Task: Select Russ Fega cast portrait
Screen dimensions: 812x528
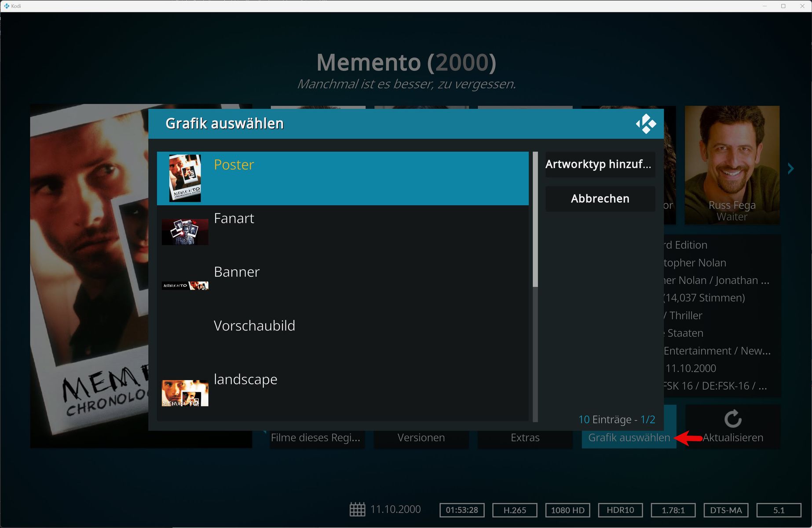Action: (732, 165)
